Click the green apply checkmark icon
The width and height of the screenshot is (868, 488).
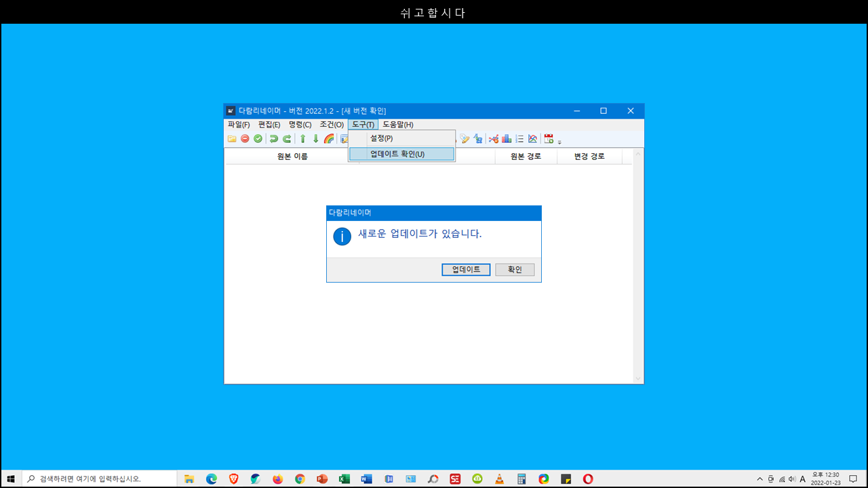[x=258, y=139]
